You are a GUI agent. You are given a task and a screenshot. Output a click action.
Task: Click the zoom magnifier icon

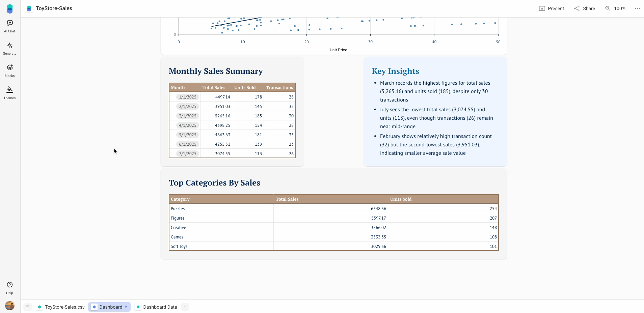608,8
